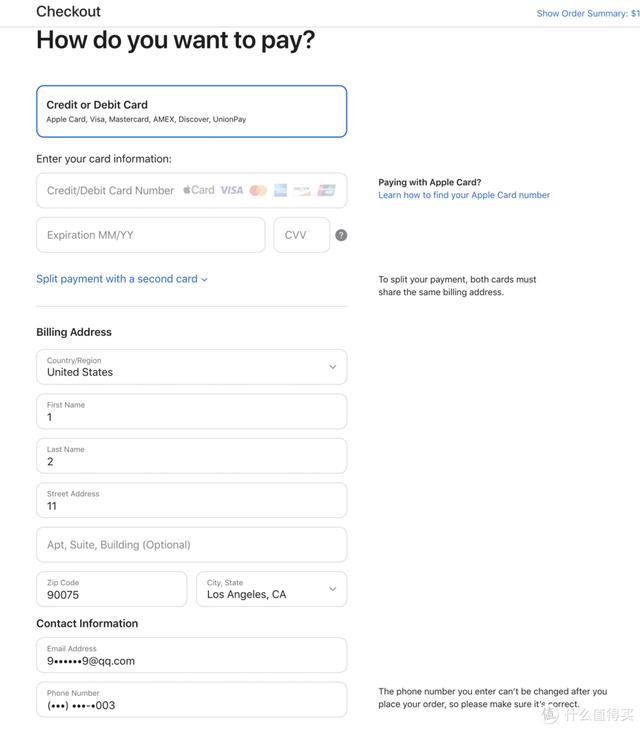Open the CVV help question mark
The height and width of the screenshot is (730, 640).
tap(341, 235)
